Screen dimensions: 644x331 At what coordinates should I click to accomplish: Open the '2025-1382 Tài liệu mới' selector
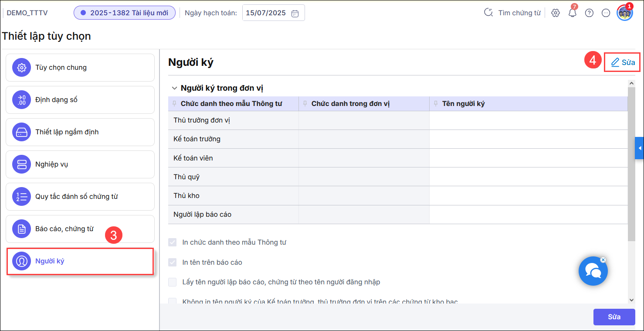(125, 13)
